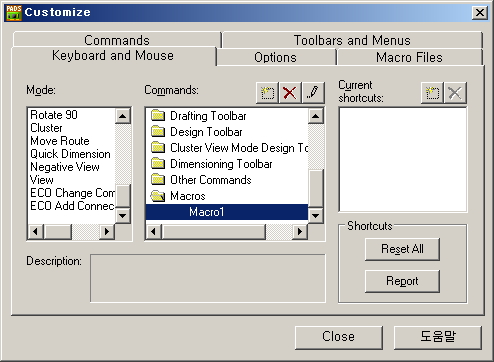
Task: Select ECO Add Connec mode item
Action: (x=72, y=206)
